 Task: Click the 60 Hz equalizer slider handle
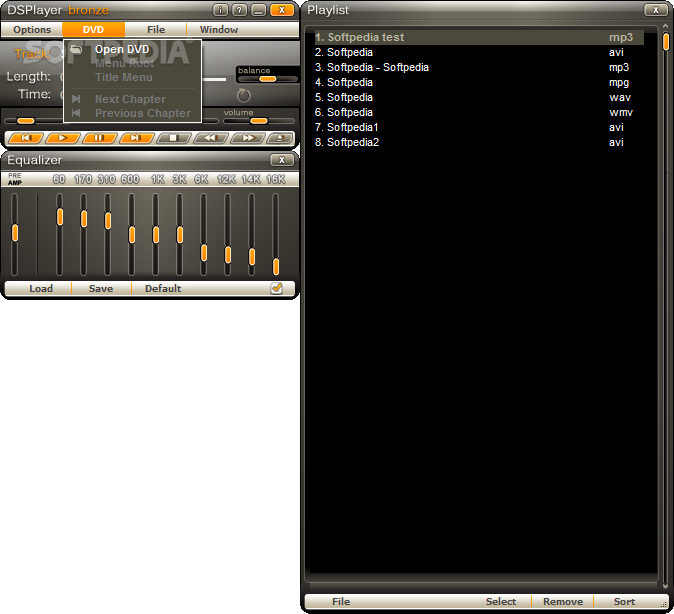[x=60, y=217]
